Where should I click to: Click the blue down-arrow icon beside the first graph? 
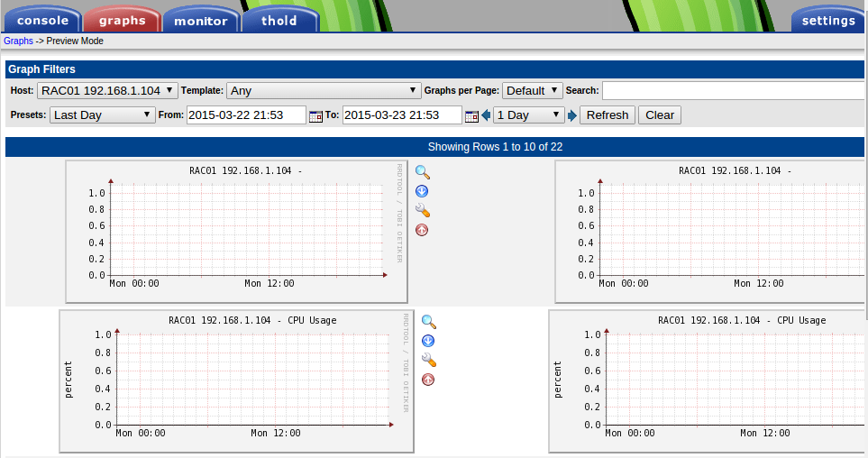[x=422, y=191]
